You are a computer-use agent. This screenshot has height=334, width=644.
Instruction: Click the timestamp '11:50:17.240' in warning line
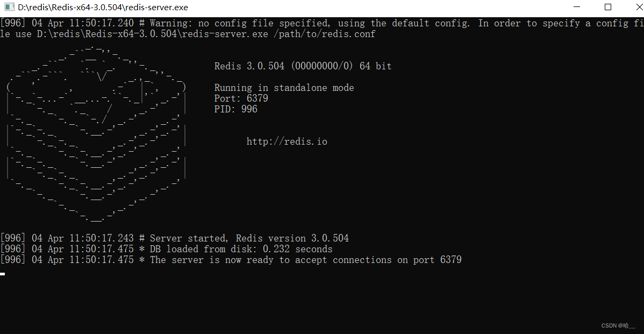pyautogui.click(x=102, y=24)
